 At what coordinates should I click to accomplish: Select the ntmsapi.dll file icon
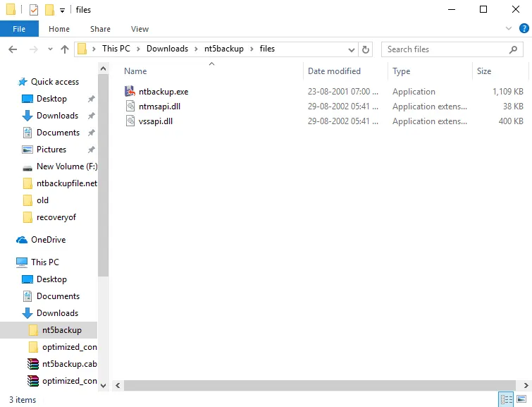(130, 107)
